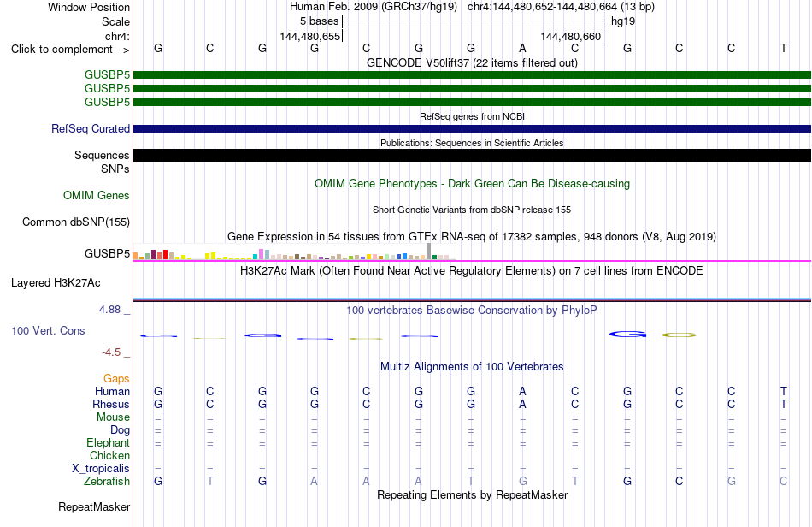Viewport: 812px width, 527px height.
Task: Click the "Chicken" species label
Action: click(x=109, y=455)
